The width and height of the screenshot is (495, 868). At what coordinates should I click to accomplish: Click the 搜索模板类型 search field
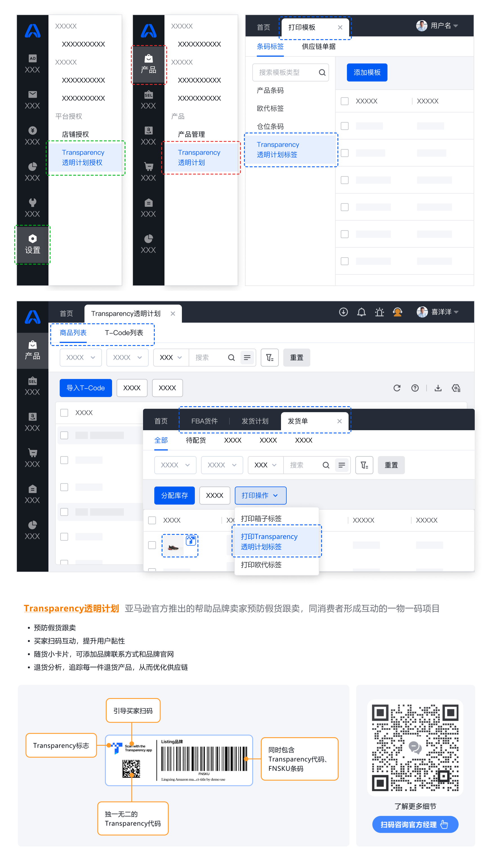pos(290,72)
